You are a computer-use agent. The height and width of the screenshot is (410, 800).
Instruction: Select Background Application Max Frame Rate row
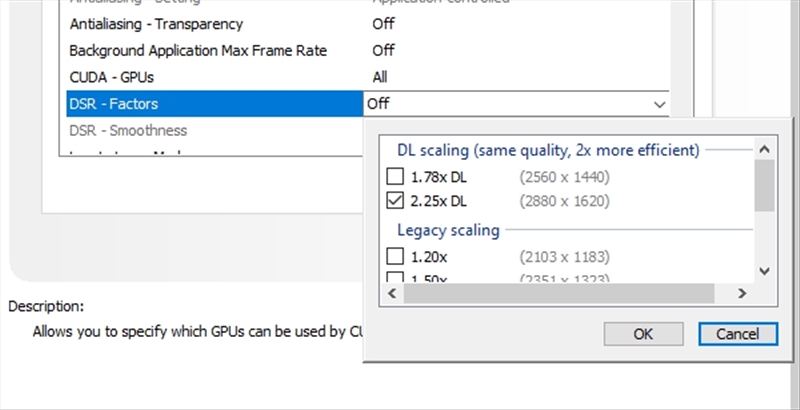pyautogui.click(x=198, y=50)
